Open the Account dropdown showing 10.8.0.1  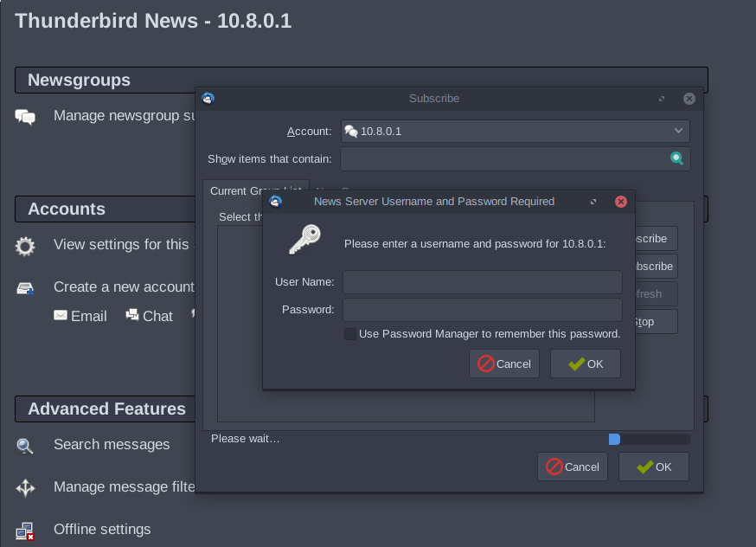515,132
